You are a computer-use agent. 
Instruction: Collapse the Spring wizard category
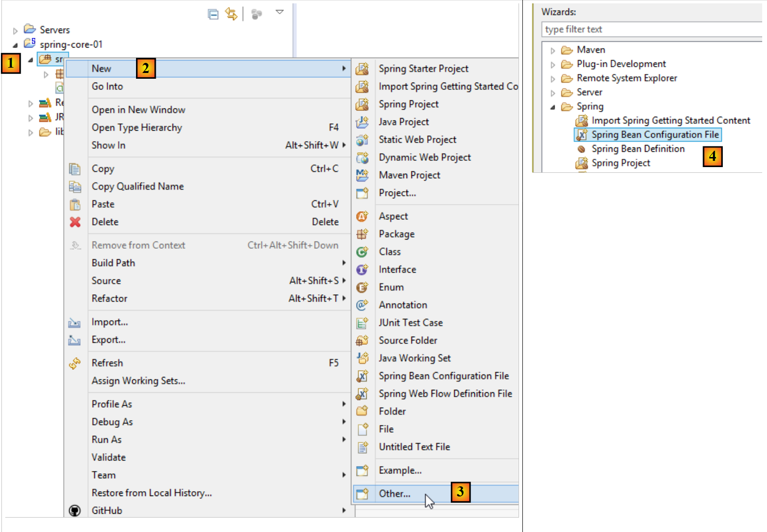[x=553, y=107]
